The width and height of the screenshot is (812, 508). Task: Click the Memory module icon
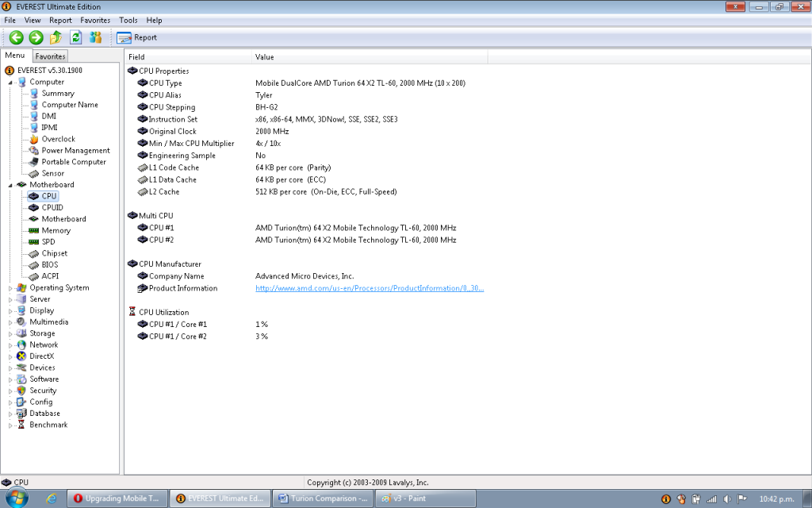click(33, 230)
